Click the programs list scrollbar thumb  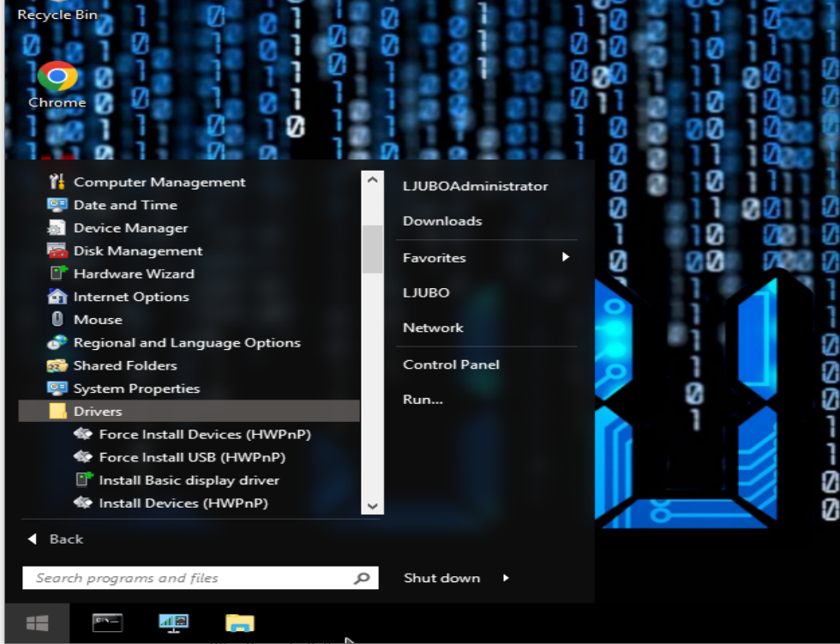pos(372,250)
